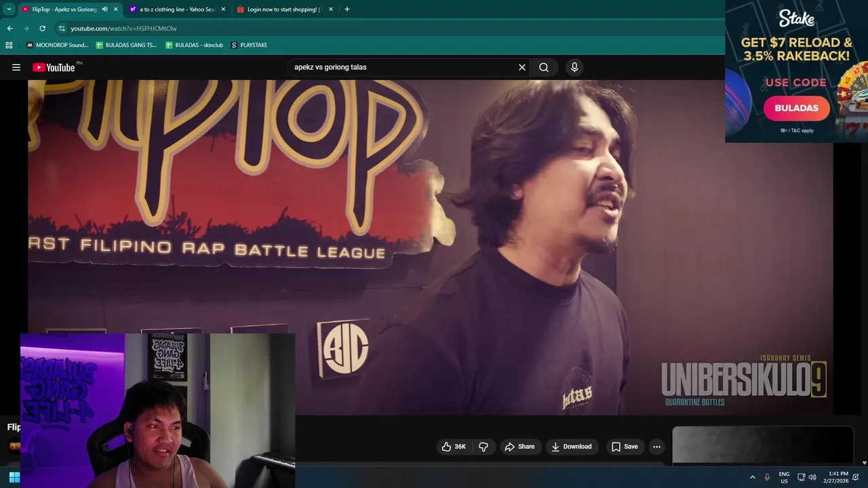
Task: Open the YouTube hamburger guide menu
Action: pyautogui.click(x=16, y=67)
